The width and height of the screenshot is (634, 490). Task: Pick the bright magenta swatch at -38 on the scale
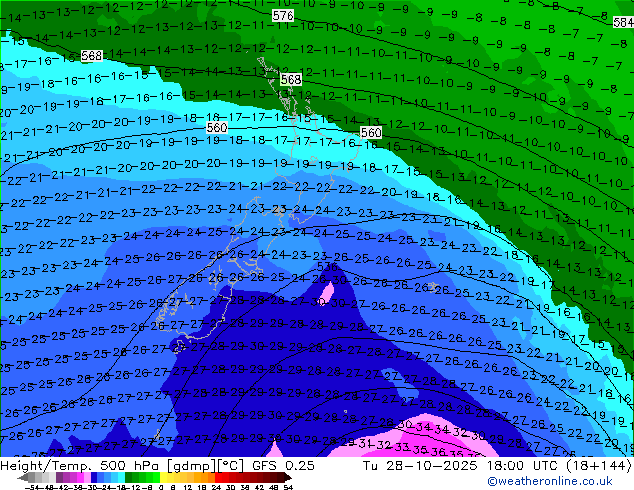80,478
